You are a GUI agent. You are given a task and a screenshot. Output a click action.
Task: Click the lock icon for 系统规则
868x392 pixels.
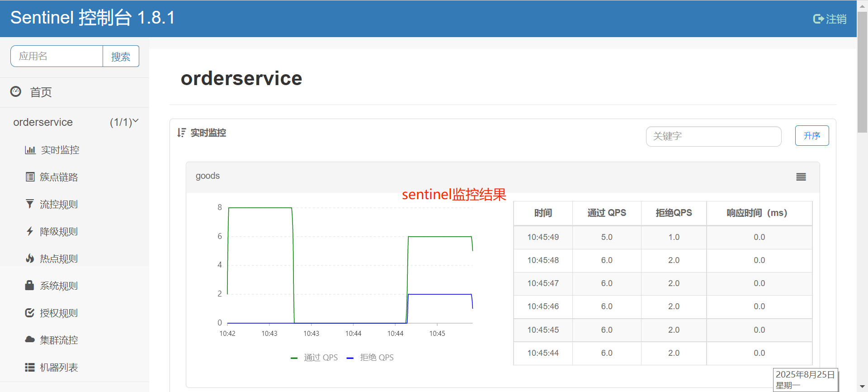pyautogui.click(x=29, y=285)
